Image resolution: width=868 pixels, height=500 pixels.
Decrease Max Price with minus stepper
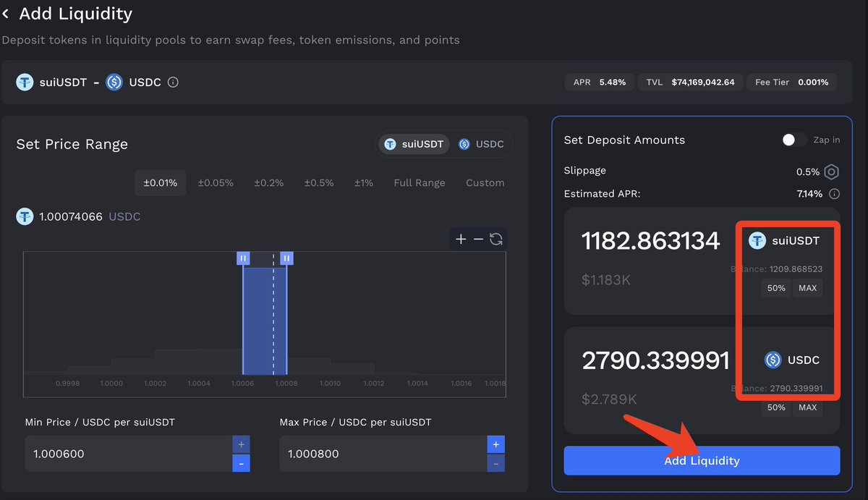pyautogui.click(x=496, y=463)
